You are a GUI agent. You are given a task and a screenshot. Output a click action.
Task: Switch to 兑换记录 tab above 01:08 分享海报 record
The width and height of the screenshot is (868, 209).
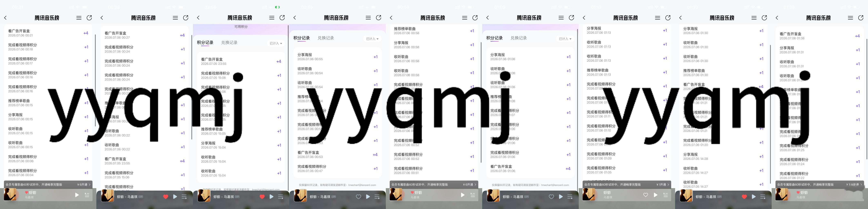tap(519, 38)
